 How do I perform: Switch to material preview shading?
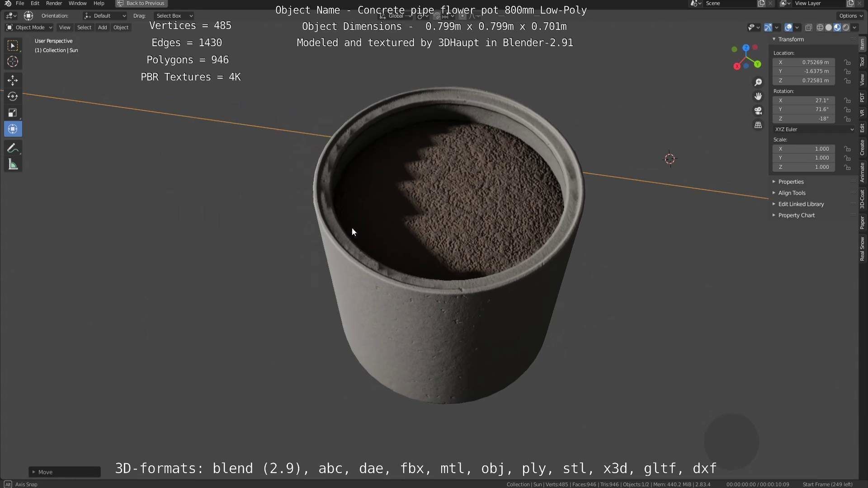point(837,28)
